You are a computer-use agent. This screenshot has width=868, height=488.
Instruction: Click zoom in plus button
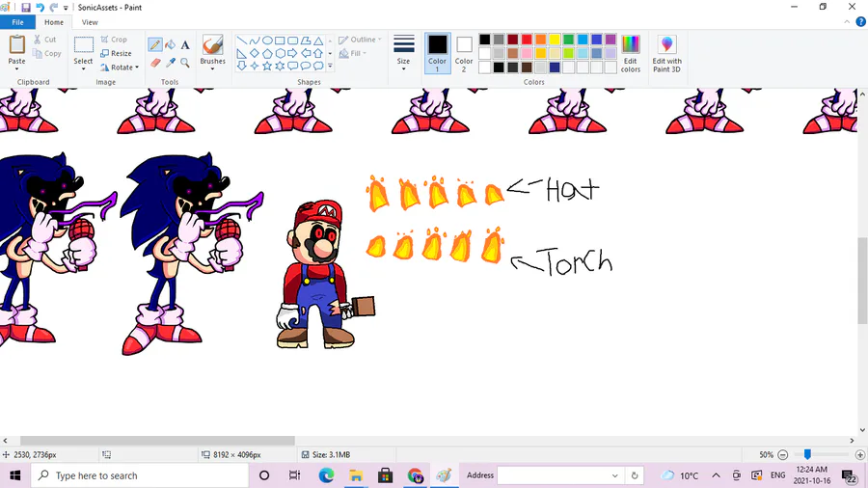(859, 455)
